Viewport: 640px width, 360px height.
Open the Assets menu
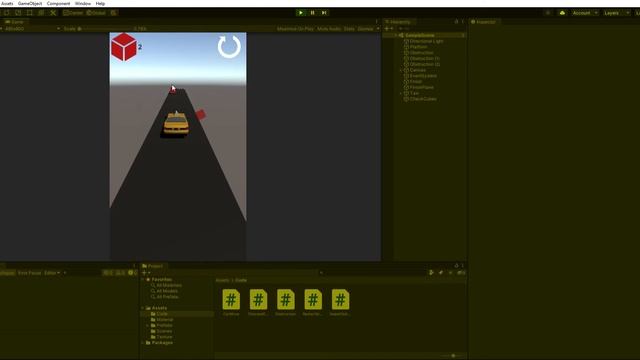pyautogui.click(x=7, y=3)
